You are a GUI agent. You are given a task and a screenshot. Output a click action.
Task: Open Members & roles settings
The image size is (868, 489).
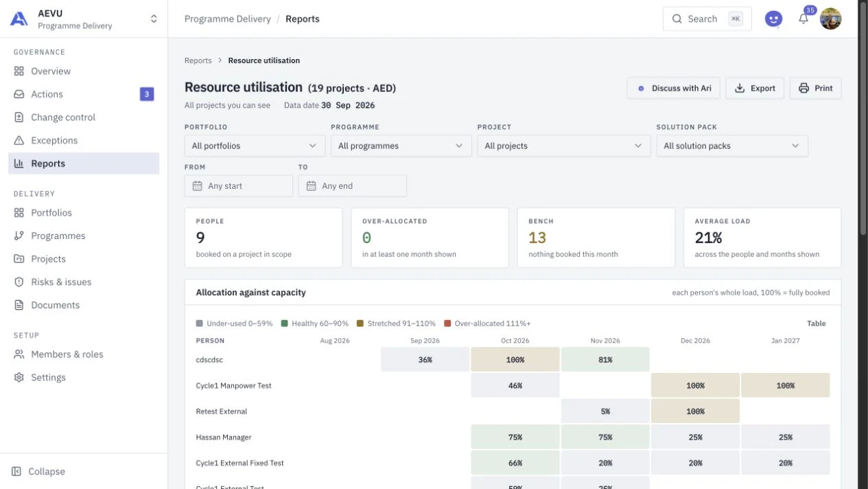84,354
